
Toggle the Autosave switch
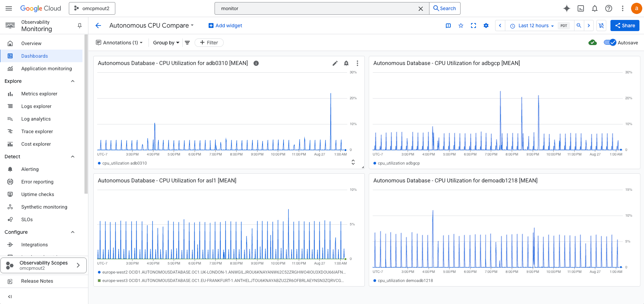pyautogui.click(x=610, y=43)
